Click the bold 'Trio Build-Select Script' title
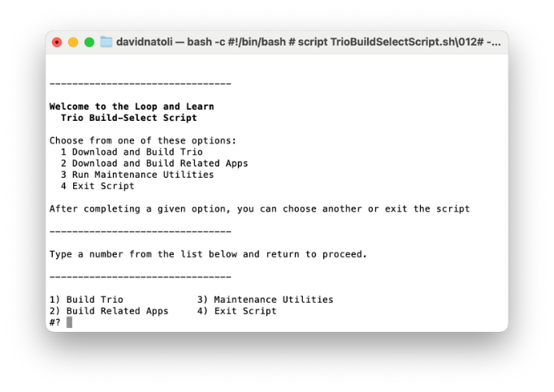The height and width of the screenshot is (392, 554). (128, 118)
